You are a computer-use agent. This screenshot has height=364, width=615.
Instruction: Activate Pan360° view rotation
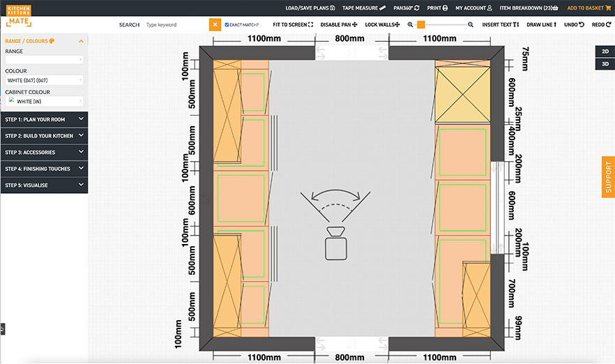pos(407,8)
